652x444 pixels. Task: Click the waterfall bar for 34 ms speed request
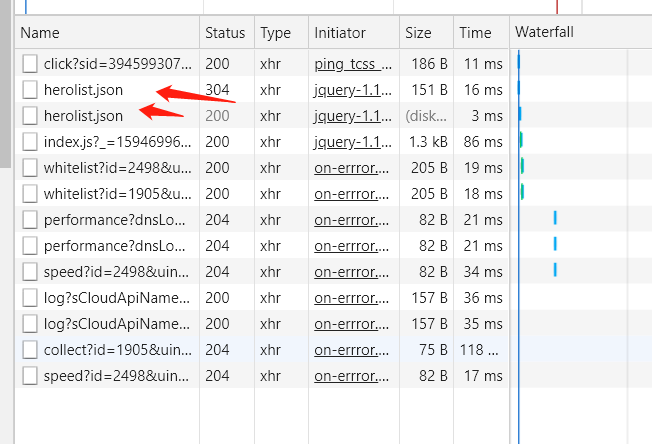click(555, 269)
